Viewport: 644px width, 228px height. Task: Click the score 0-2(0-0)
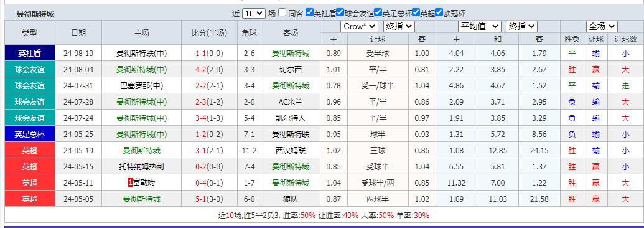(x=210, y=167)
